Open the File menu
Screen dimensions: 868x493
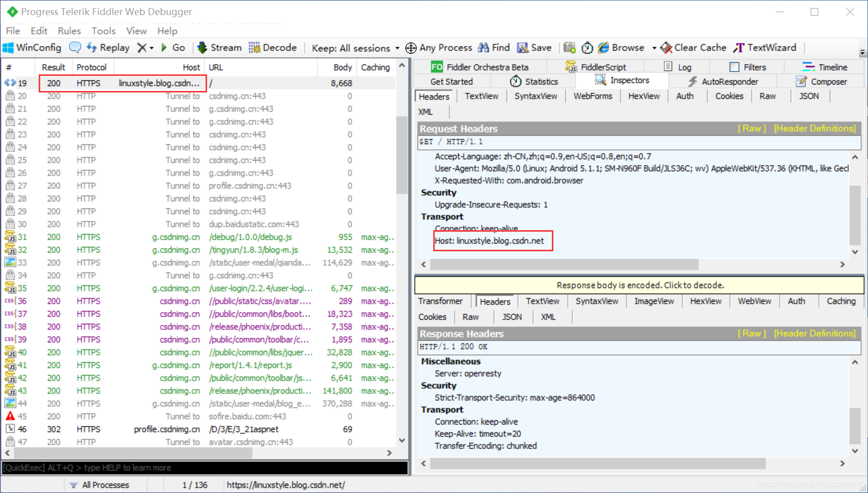point(13,31)
